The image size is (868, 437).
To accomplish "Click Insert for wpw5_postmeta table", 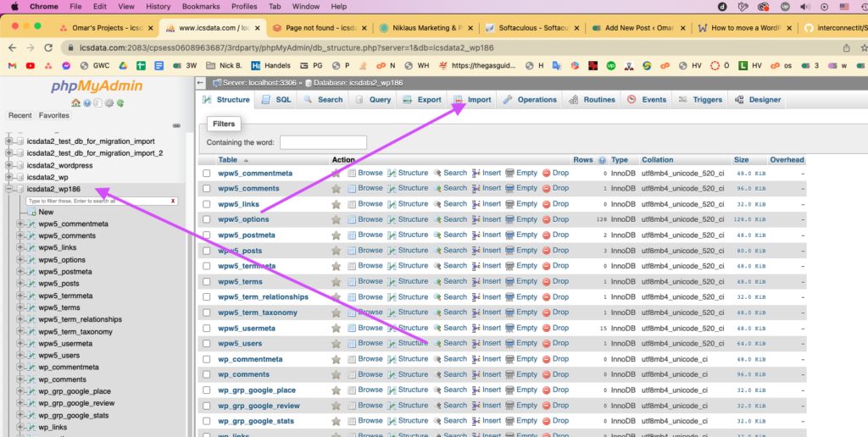I will point(487,235).
